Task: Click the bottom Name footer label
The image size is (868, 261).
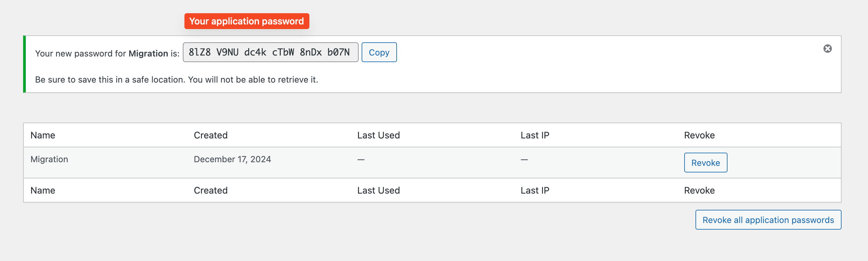Action: (43, 191)
